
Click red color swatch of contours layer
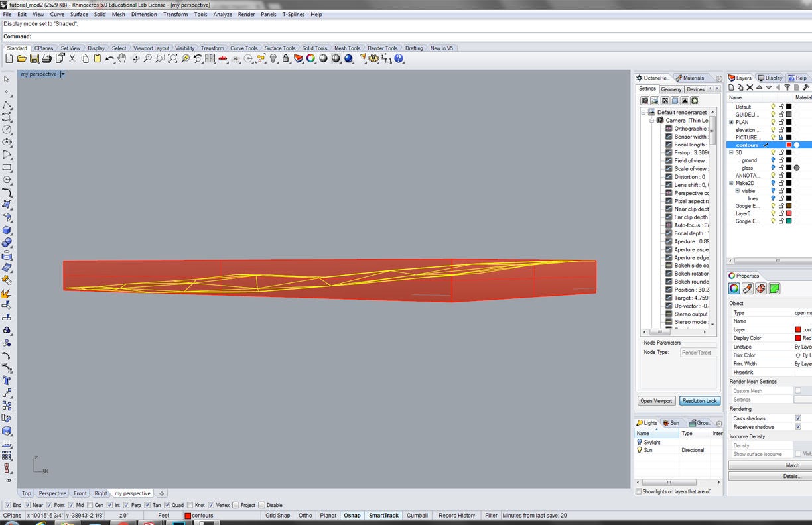(x=789, y=145)
